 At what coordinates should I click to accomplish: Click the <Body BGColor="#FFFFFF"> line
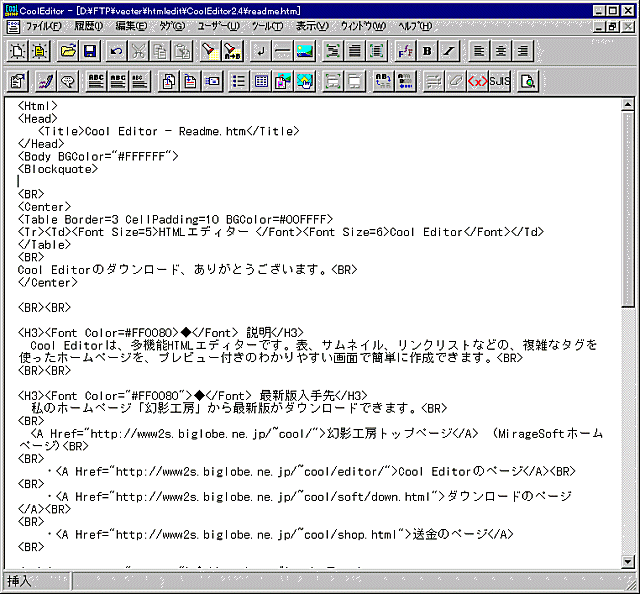tap(98, 157)
